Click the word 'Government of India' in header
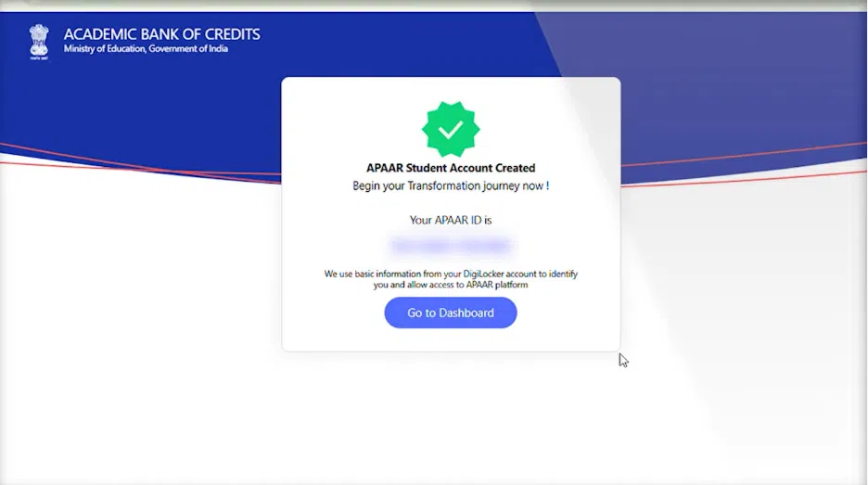 click(188, 49)
